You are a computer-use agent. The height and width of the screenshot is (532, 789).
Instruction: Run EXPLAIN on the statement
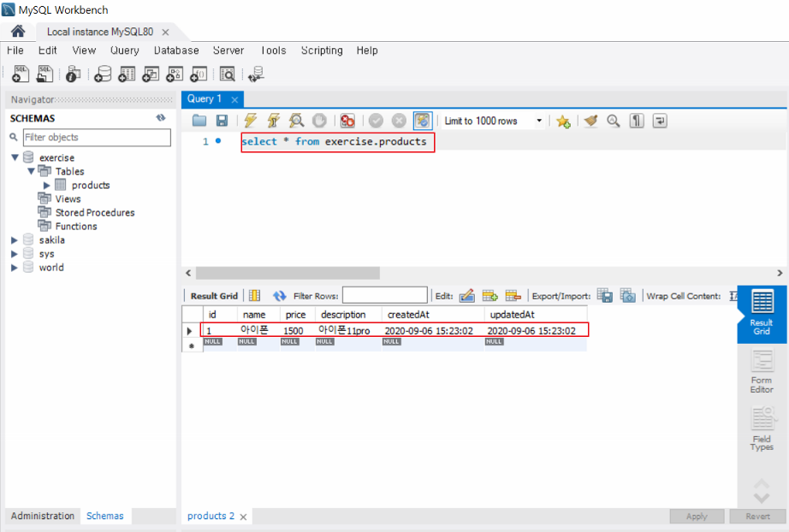point(296,121)
